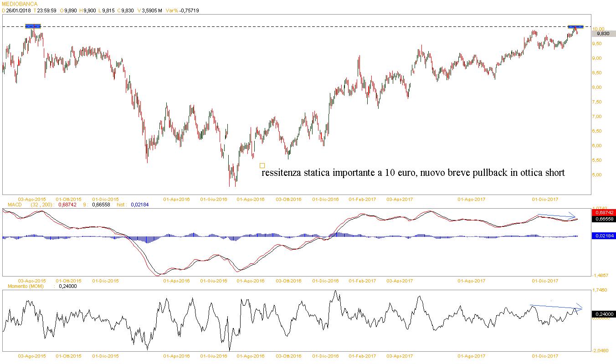The height and width of the screenshot is (364, 616).
Task: Click 01-Dic-2015 date below the Momento panel
Action: [105, 356]
